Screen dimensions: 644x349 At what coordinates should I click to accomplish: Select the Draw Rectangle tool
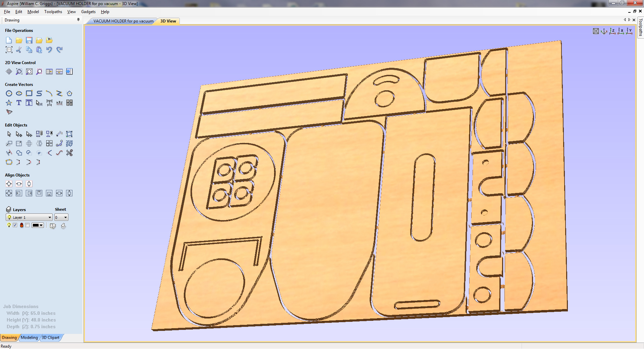tap(29, 93)
